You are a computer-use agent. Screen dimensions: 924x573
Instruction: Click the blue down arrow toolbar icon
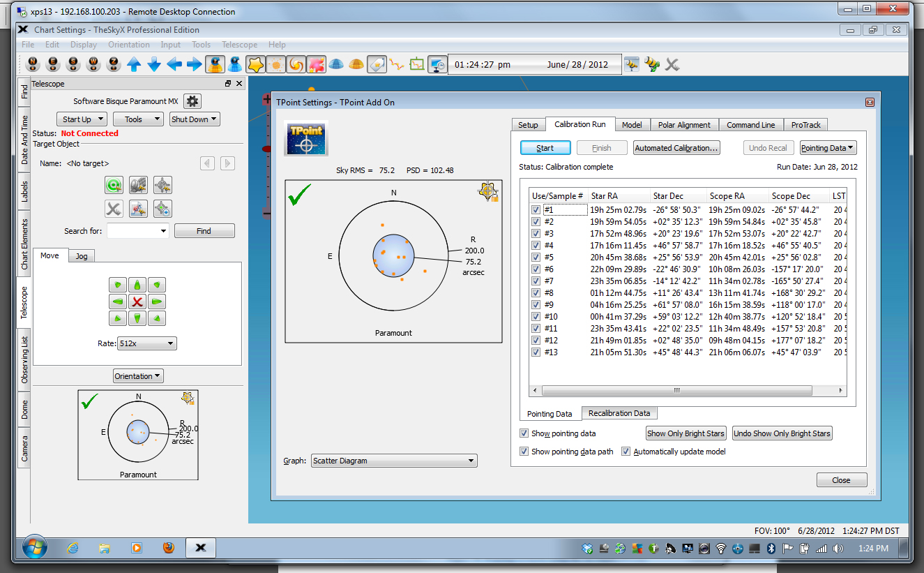154,64
